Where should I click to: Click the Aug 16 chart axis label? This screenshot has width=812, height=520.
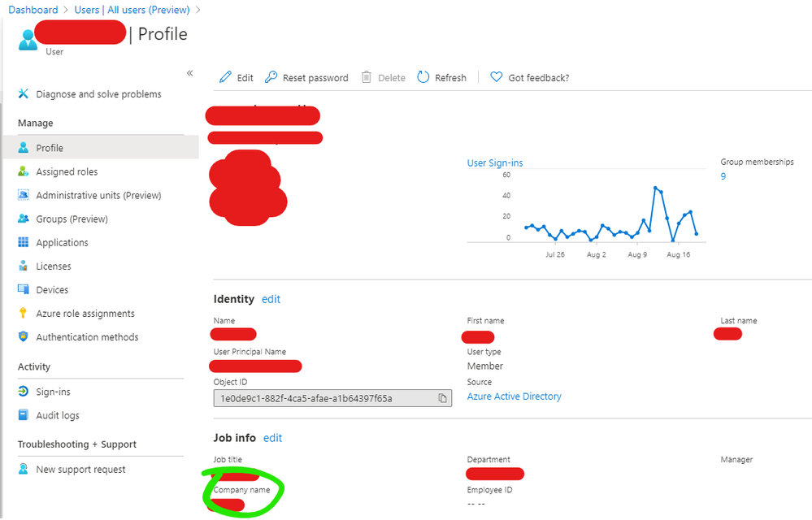679,254
